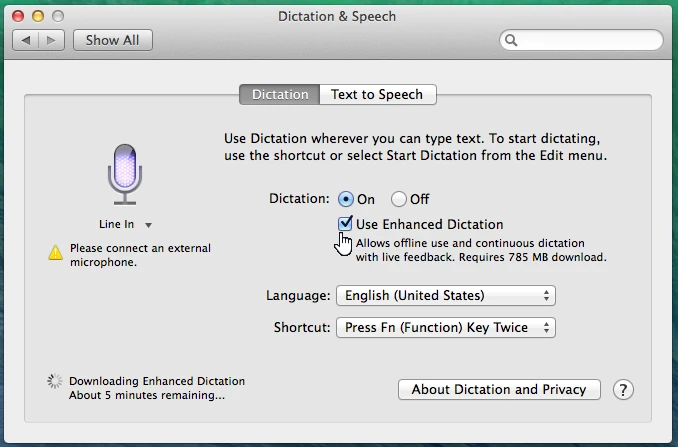
Task: Select the Dictation Off radio button
Action: [x=398, y=199]
